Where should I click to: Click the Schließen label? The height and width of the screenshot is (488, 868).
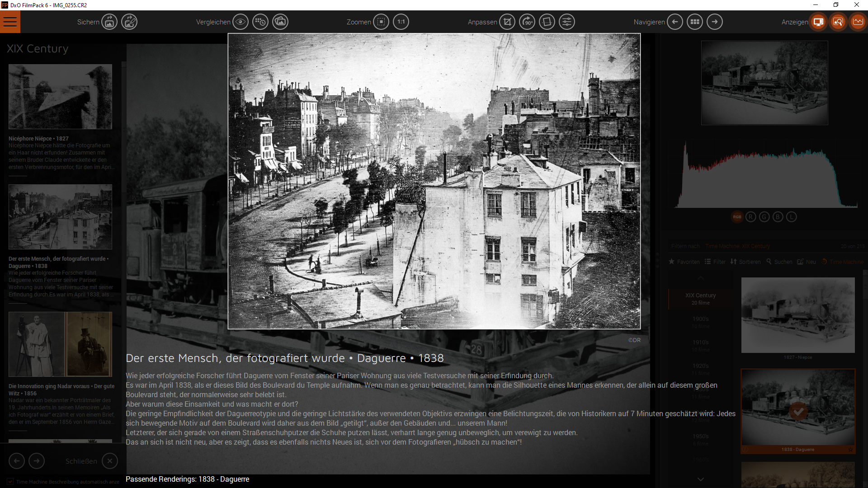point(81,461)
